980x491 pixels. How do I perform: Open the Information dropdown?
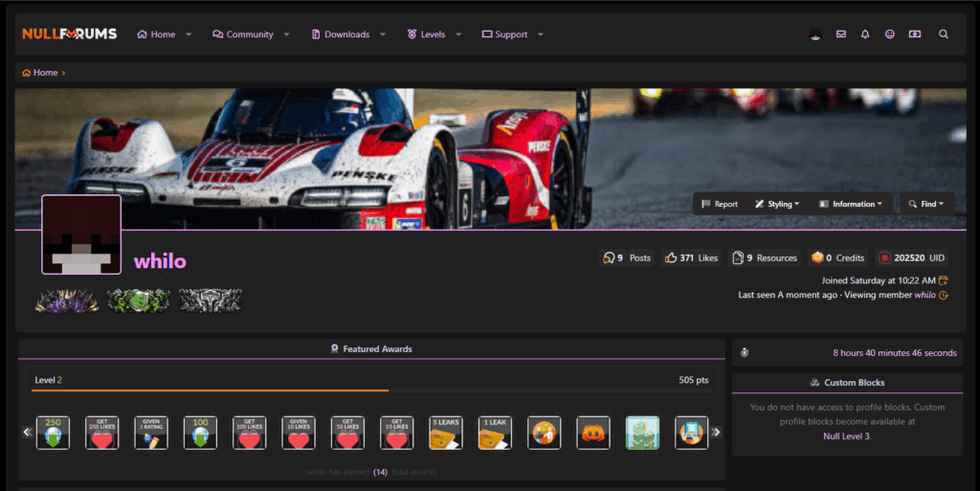[850, 204]
